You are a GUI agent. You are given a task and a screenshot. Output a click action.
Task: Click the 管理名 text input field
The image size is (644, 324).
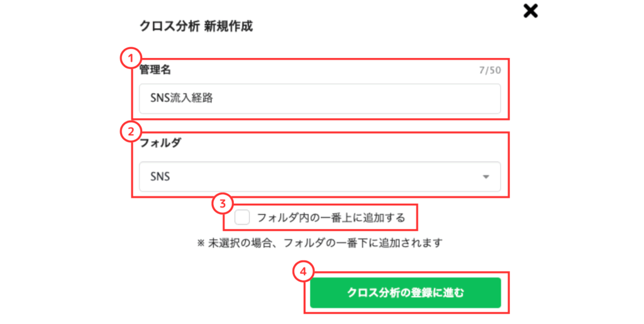pos(319,99)
